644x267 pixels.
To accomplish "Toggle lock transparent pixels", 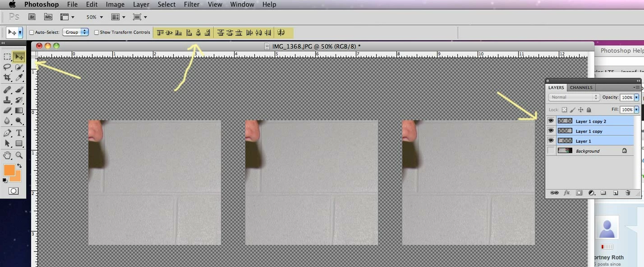I will [564, 109].
